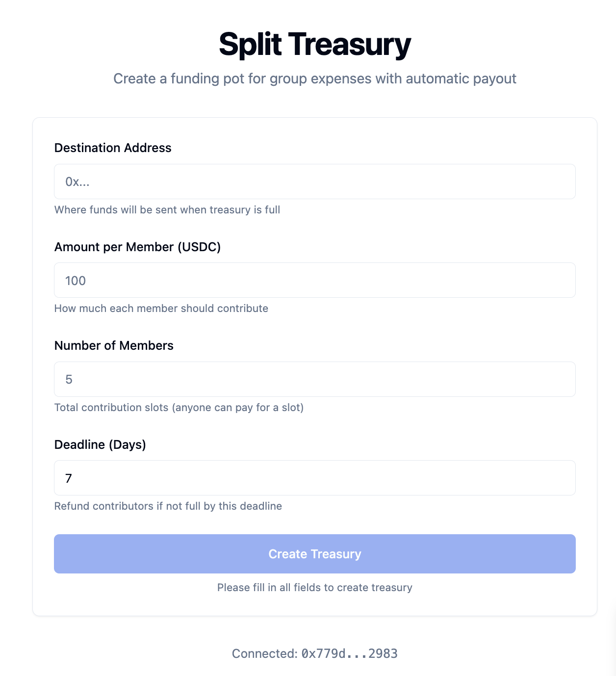Click the Number of Members label
The width and height of the screenshot is (616, 676).
coord(114,345)
